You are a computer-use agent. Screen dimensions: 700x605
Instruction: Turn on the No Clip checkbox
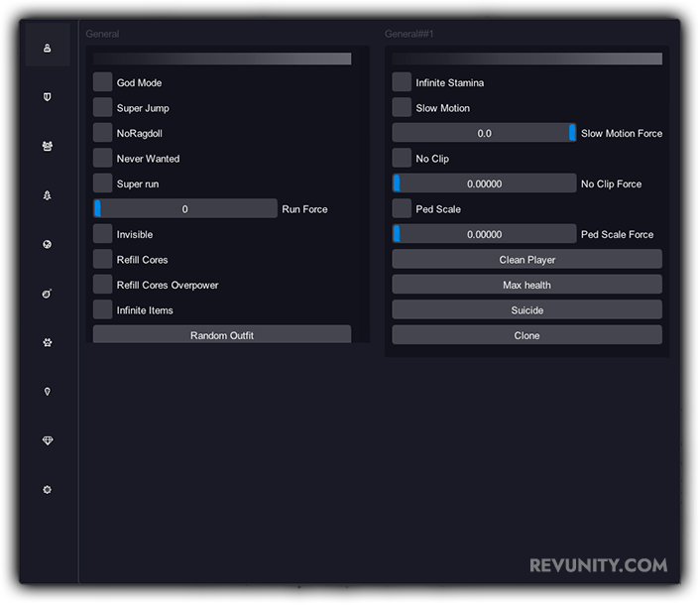point(402,158)
